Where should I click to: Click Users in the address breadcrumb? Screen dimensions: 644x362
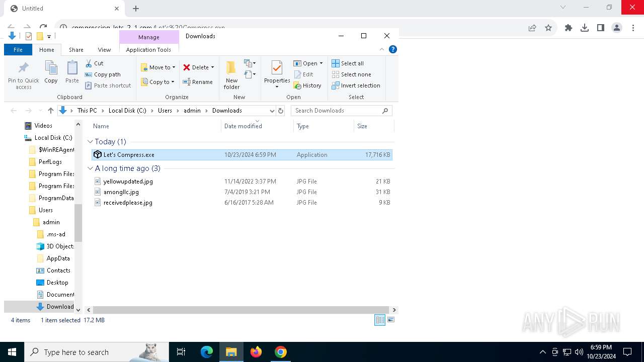165,111
